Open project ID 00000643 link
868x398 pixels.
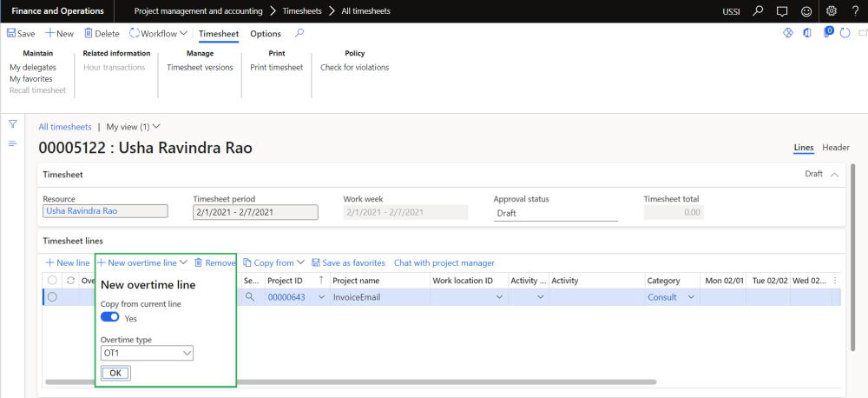[286, 297]
